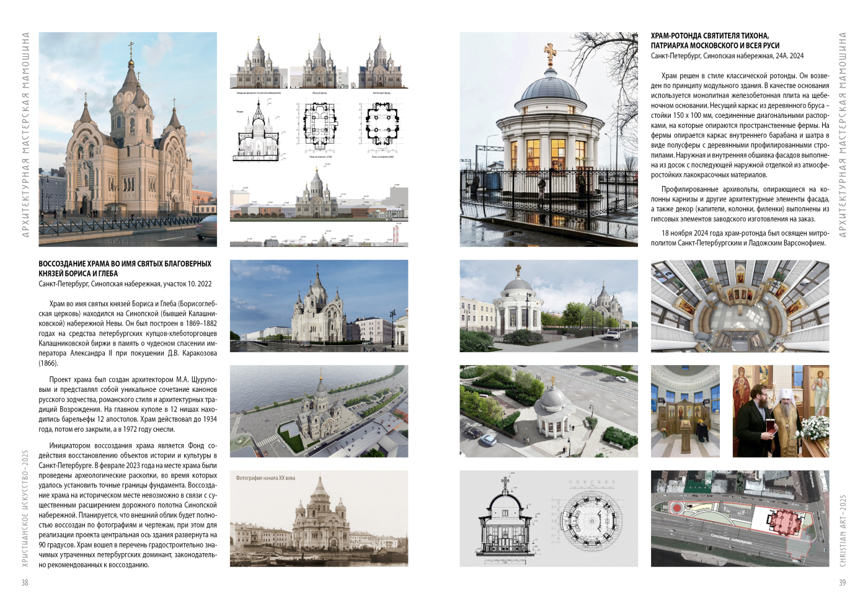Click subtitle ПАТРИАРХА МОСКОВСКОГО И ВСЕЯ РУСИ
The image size is (868, 612).
tap(715, 46)
